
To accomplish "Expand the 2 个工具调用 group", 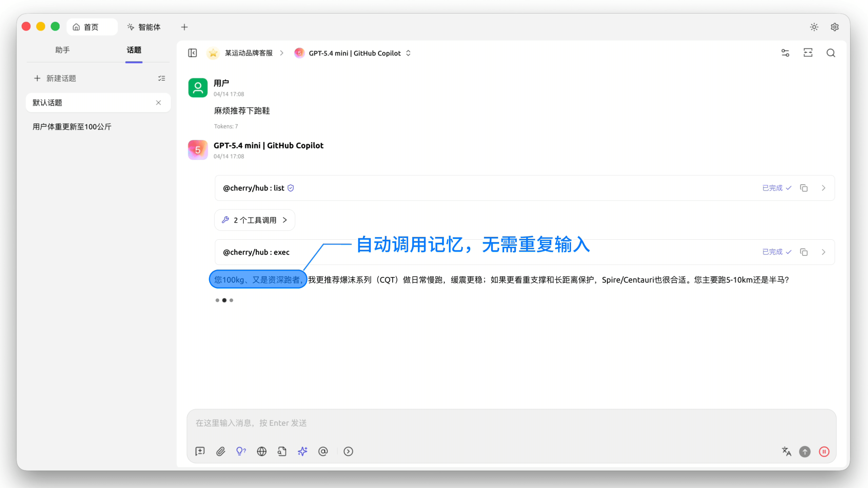I will (255, 220).
